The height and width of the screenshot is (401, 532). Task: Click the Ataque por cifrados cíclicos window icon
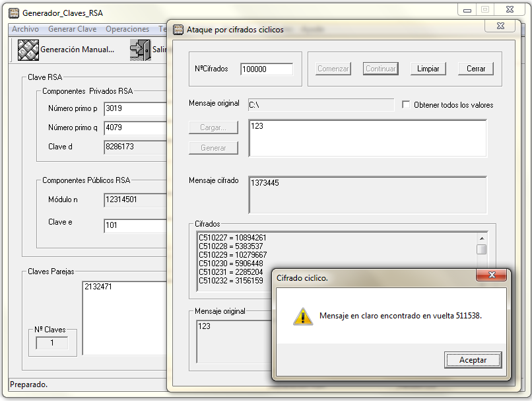click(x=178, y=30)
